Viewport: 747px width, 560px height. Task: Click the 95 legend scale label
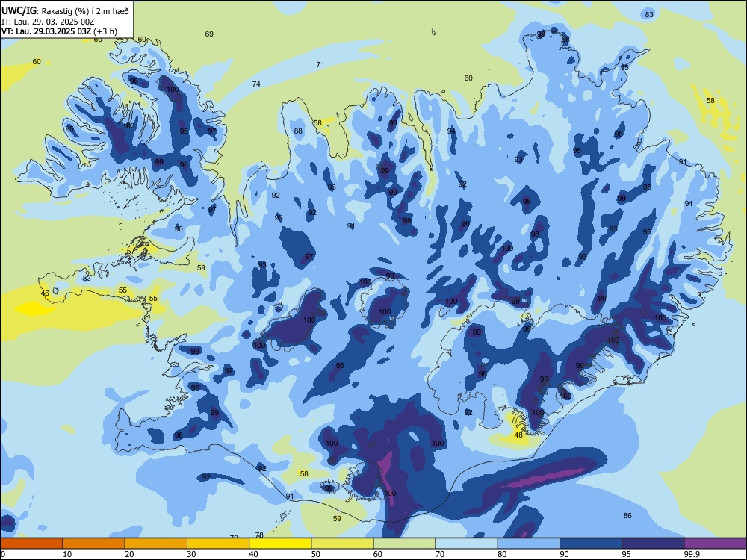tap(626, 554)
